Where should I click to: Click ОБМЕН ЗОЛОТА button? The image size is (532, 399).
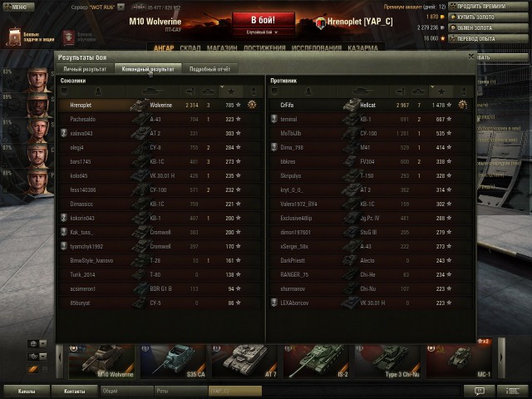[x=488, y=27]
